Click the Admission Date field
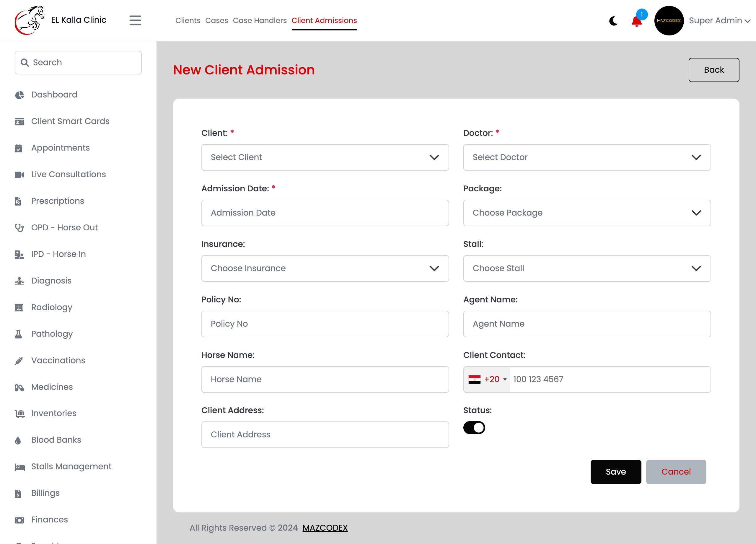This screenshot has height=544, width=756. 325,213
